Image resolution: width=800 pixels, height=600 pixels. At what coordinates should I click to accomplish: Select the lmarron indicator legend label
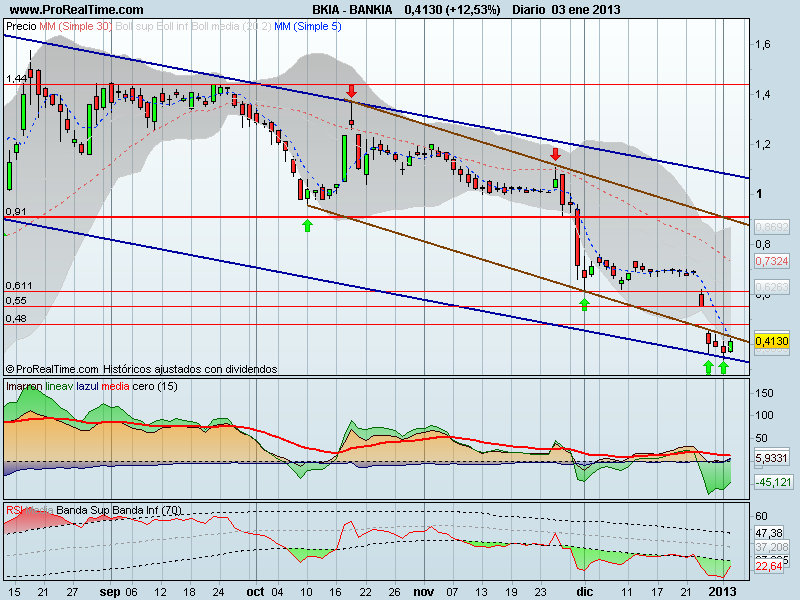point(24,386)
